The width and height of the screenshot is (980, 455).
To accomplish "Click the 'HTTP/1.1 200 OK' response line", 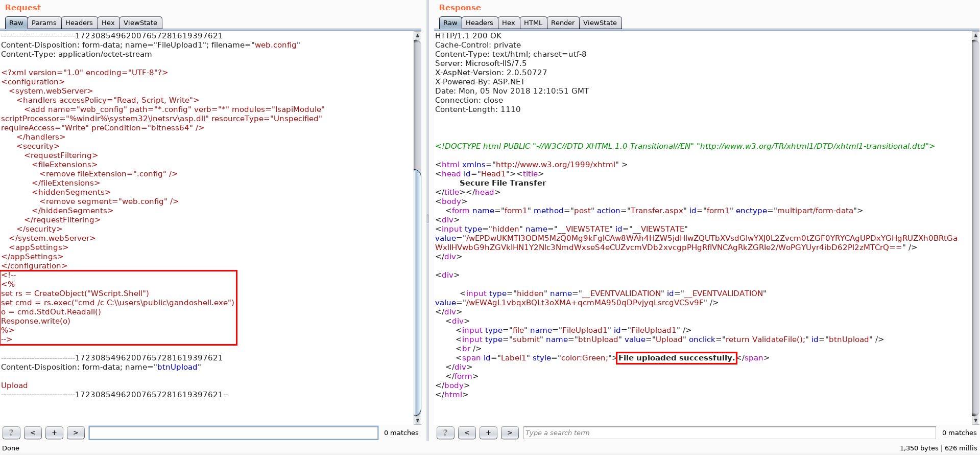I will [468, 36].
